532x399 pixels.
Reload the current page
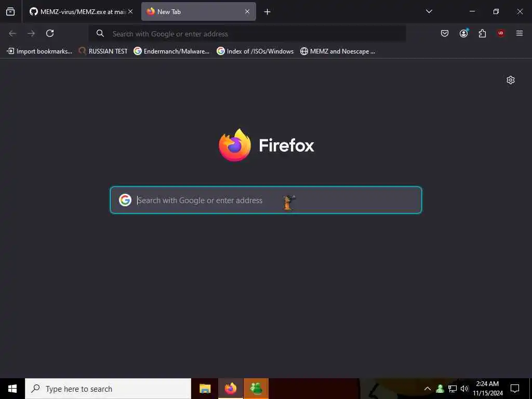click(x=50, y=33)
